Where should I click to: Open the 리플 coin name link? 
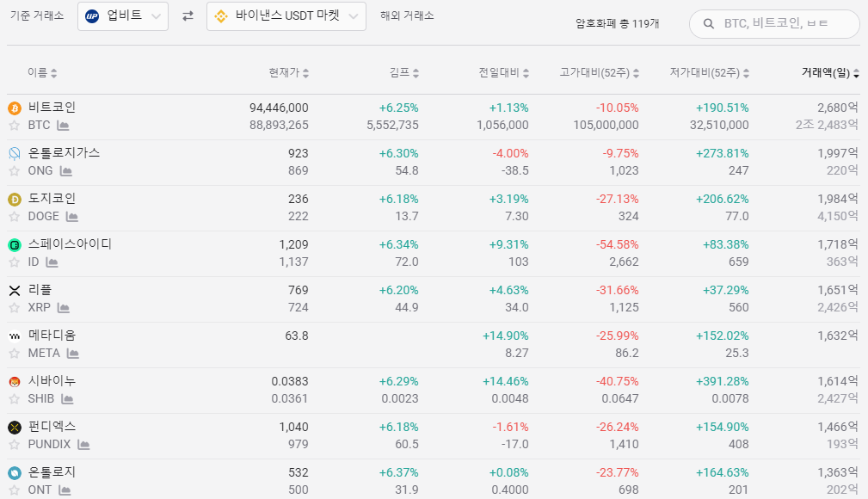[40, 290]
